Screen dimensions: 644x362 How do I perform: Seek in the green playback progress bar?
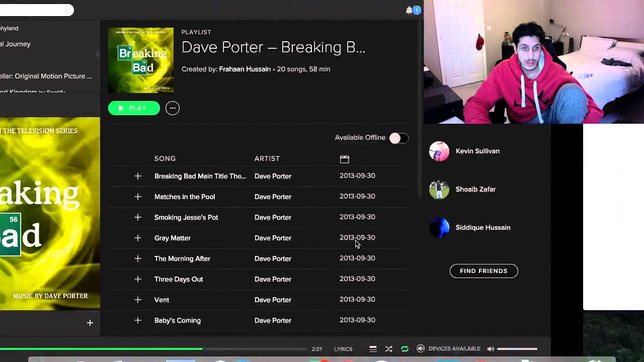tap(153, 349)
